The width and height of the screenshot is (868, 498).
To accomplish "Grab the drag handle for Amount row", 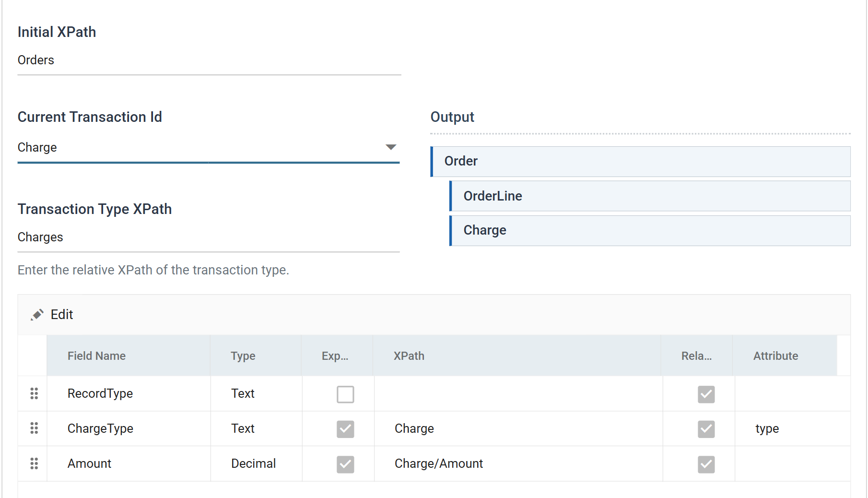I will (34, 463).
